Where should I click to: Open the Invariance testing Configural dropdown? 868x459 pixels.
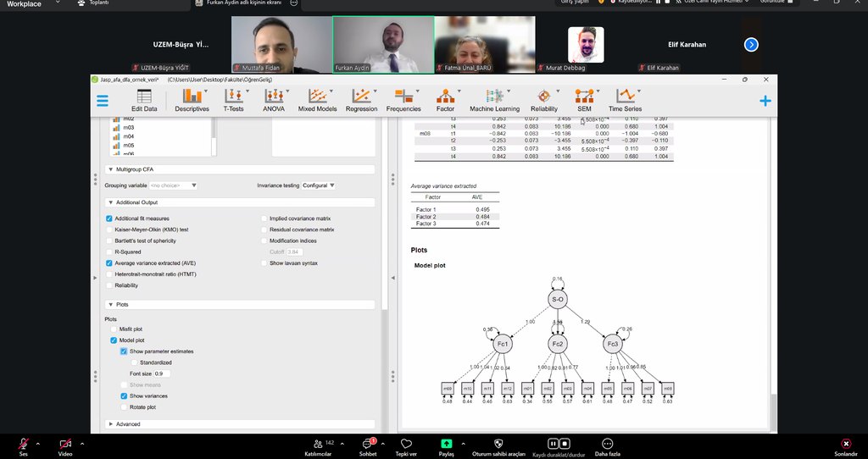click(320, 185)
